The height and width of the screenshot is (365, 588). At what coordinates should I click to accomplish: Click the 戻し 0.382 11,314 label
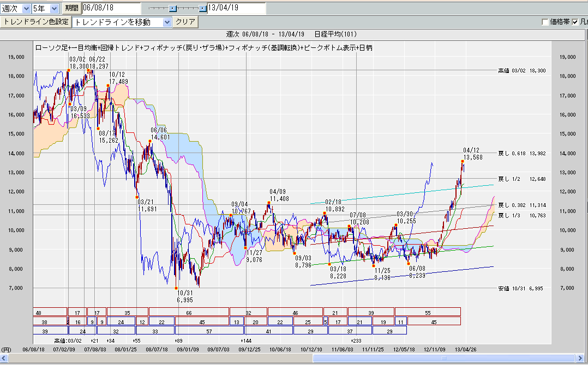[x=521, y=205]
